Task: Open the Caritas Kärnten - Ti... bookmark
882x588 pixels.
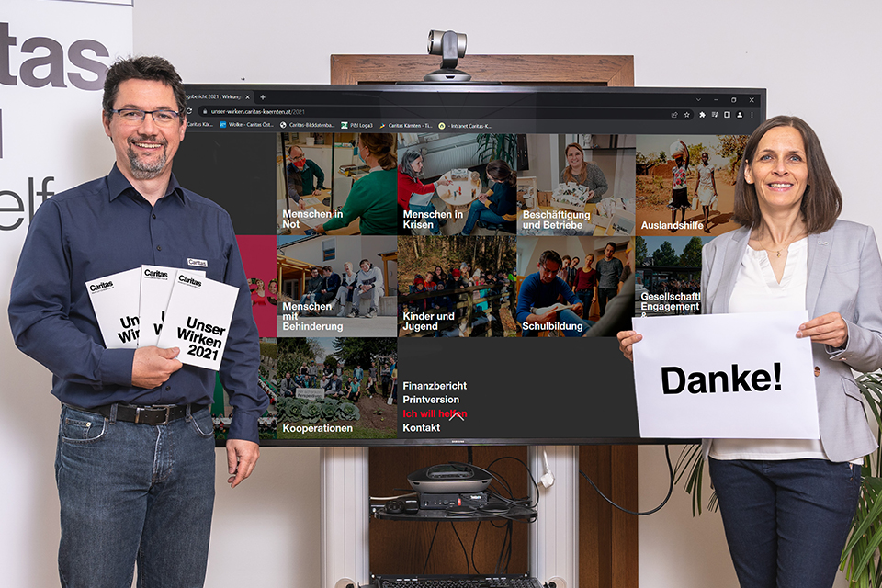Action: coord(405,126)
